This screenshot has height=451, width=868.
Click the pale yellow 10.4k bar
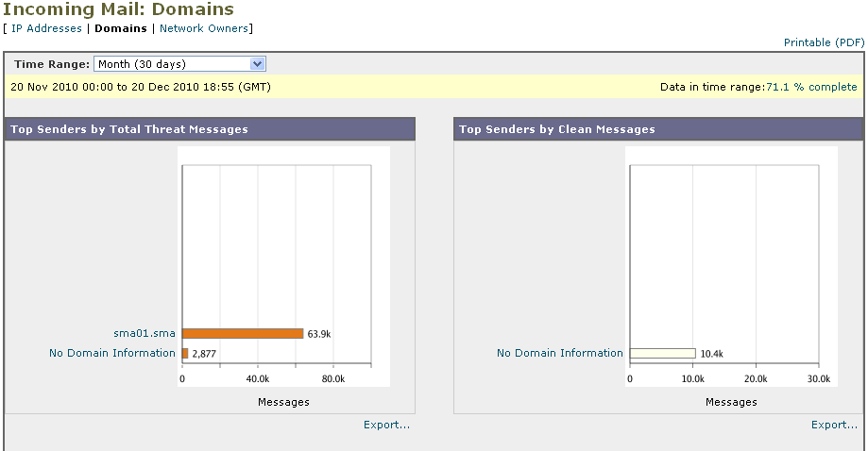(663, 353)
